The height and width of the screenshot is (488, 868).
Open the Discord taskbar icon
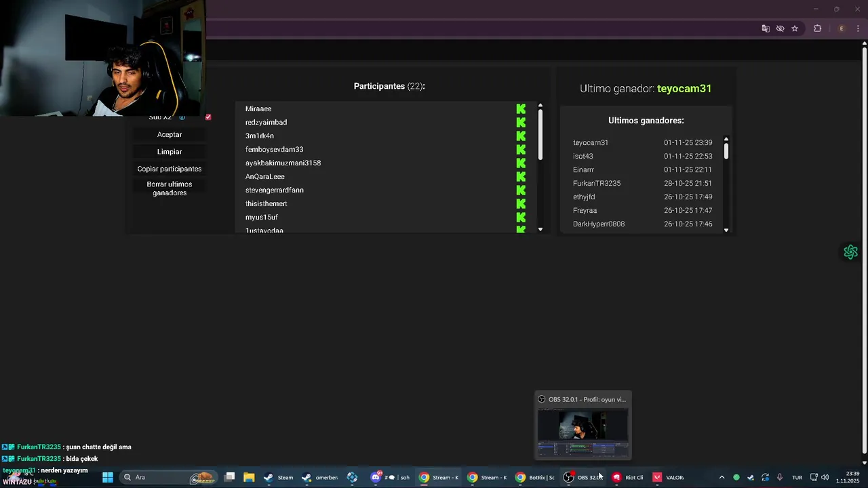point(376,477)
